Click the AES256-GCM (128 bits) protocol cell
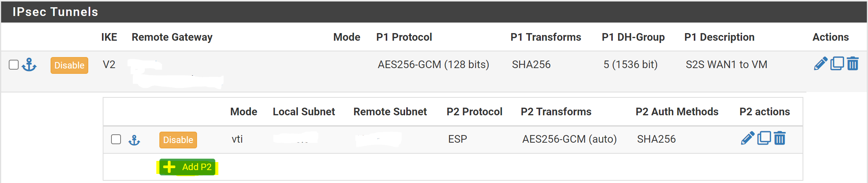The image size is (868, 183). click(433, 65)
